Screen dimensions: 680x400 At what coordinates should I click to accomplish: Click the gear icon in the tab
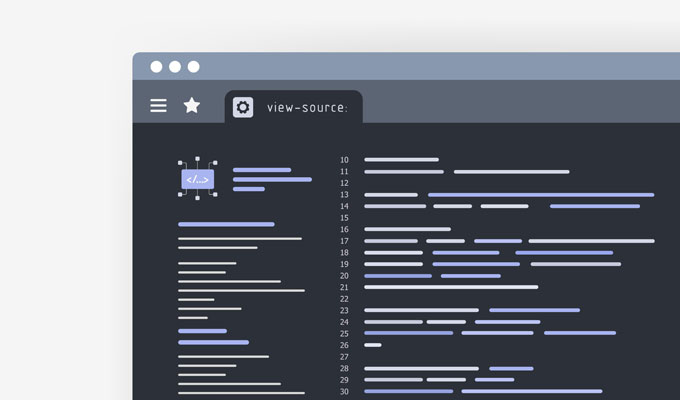(243, 107)
